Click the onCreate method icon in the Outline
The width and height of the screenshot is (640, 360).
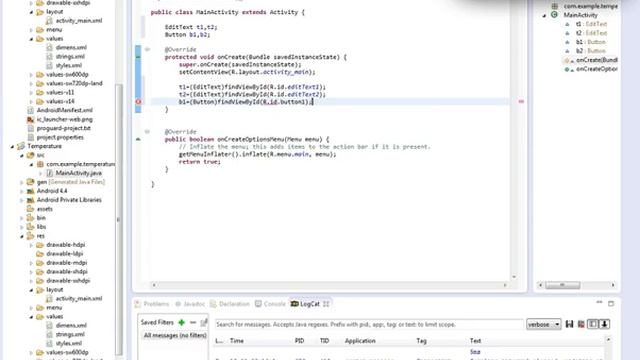tap(567, 60)
